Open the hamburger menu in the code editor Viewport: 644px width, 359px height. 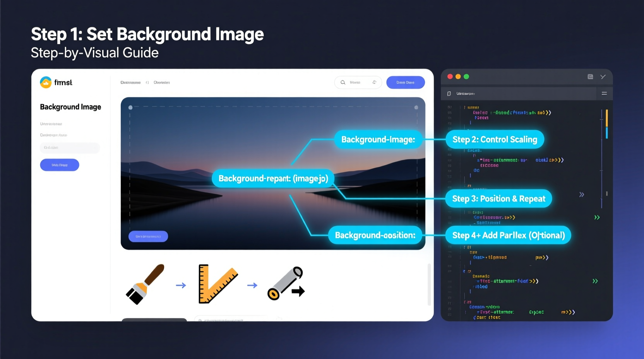coord(604,94)
